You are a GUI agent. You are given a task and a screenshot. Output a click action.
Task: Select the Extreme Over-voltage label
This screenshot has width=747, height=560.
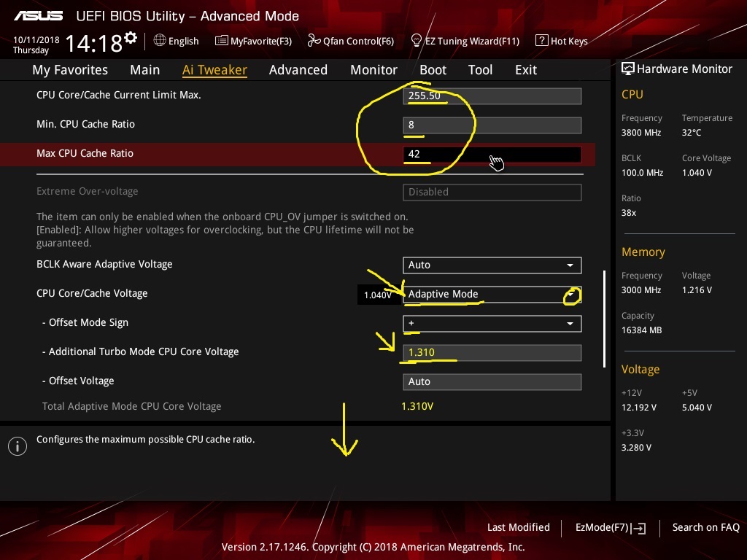(88, 192)
